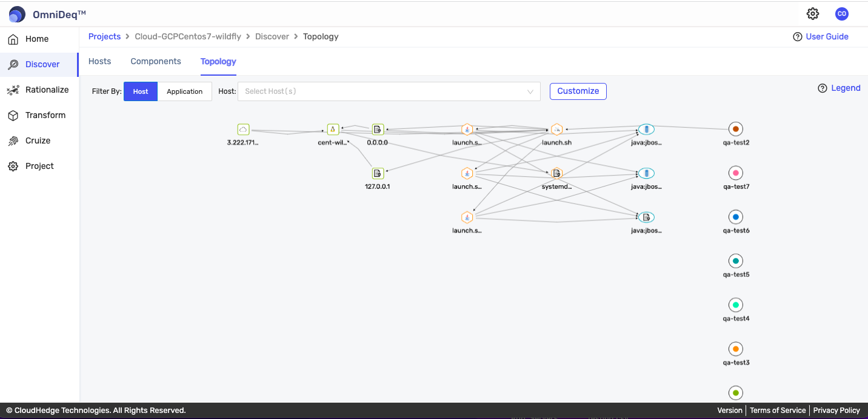The height and width of the screenshot is (419, 868).
Task: Open the User Guide link
Action: pos(827,37)
